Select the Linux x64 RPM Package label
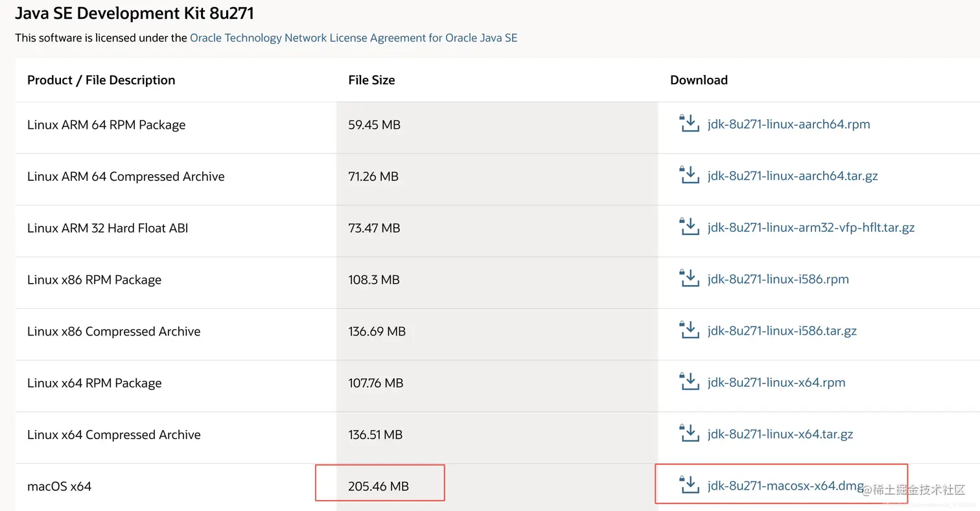 [x=94, y=383]
